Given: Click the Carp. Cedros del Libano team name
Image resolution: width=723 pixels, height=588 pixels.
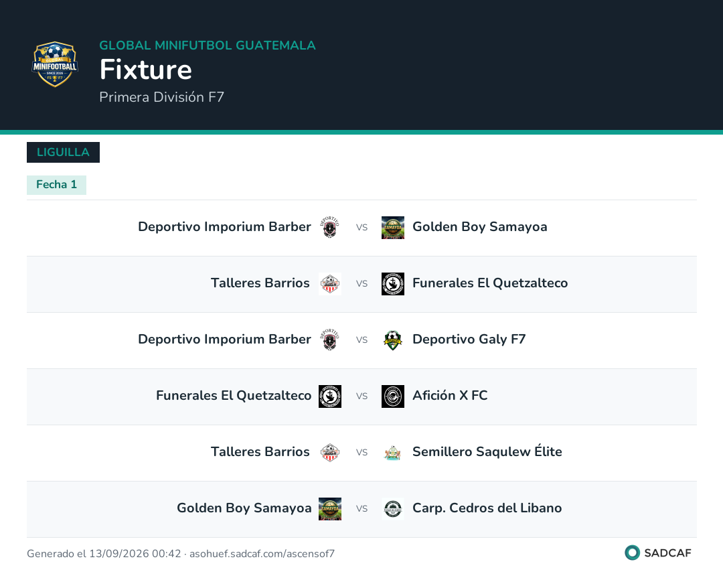Looking at the screenshot, I should 487,508.
